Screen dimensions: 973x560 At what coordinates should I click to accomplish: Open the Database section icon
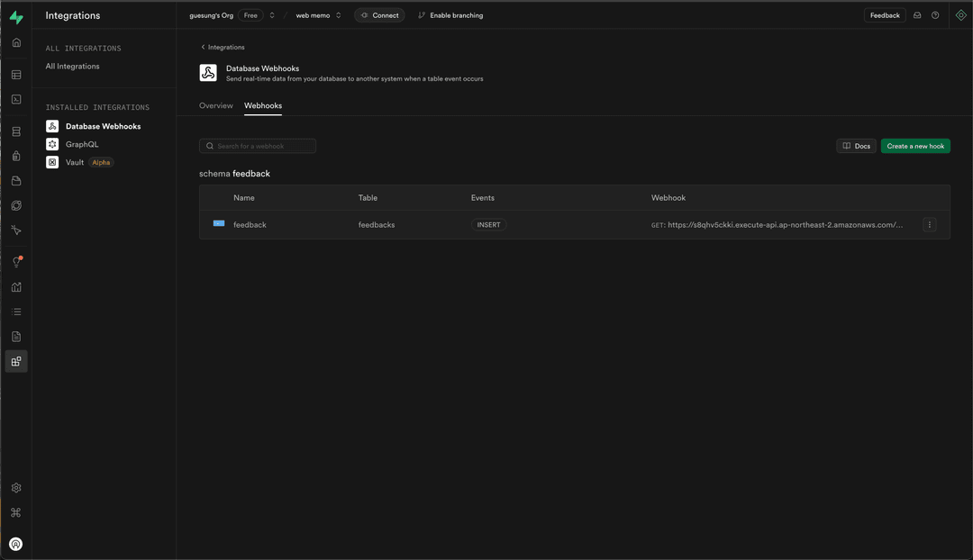click(x=16, y=131)
